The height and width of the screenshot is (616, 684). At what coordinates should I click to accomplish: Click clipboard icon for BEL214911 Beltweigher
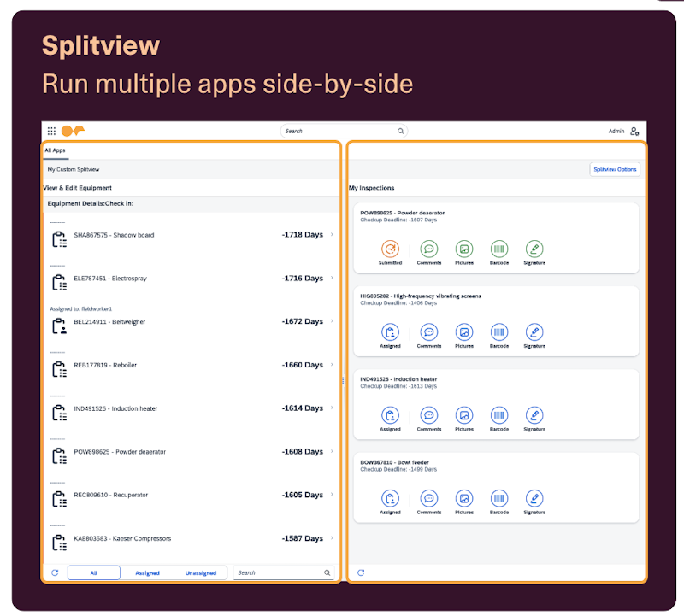(59, 326)
